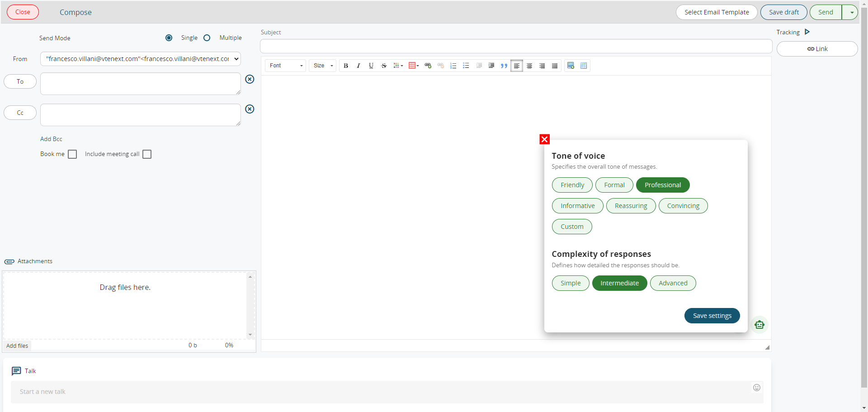Insert an image with the image icon
868x412 pixels.
571,66
